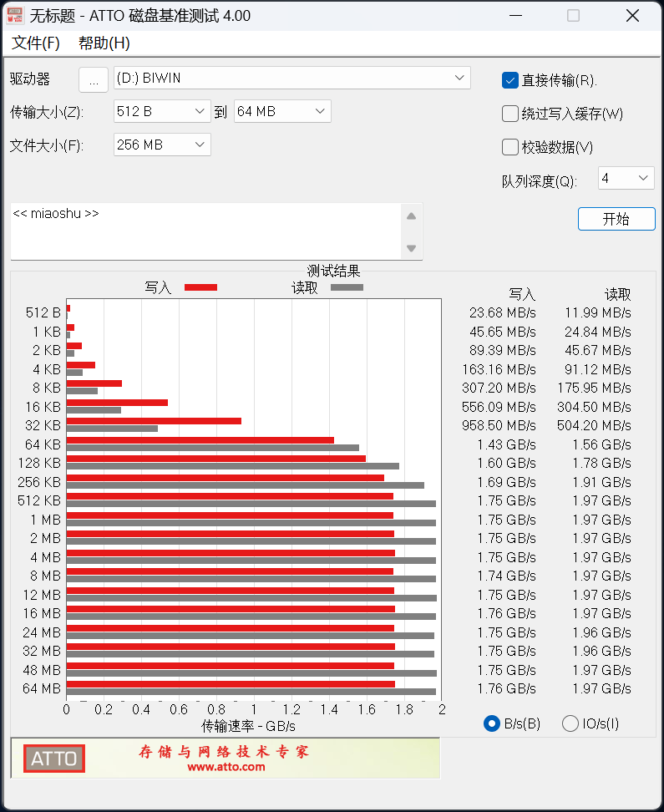
Task: Open the 512 B minimum transfer size dropdown
Action: pos(162,111)
